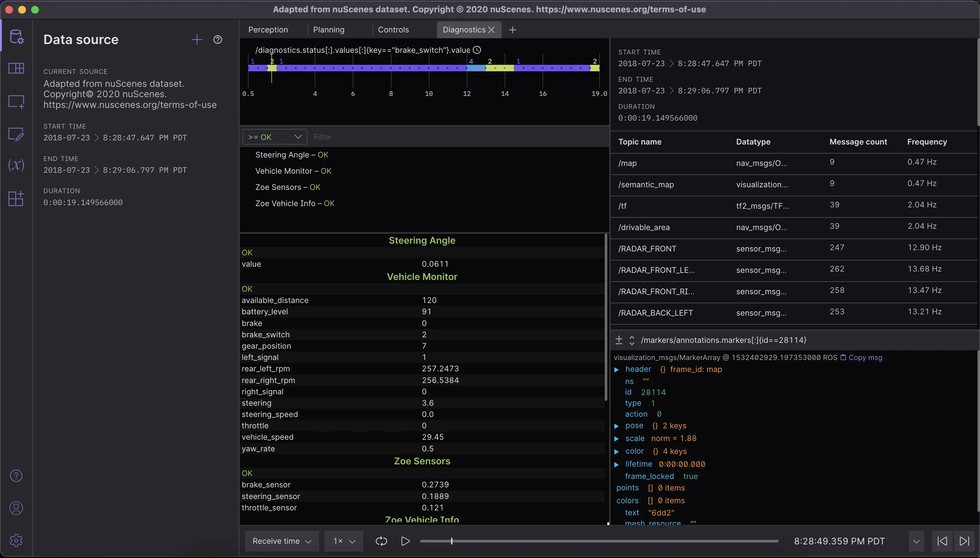The width and height of the screenshot is (980, 558).
Task: Open the Variables sidebar panel
Action: 16,166
